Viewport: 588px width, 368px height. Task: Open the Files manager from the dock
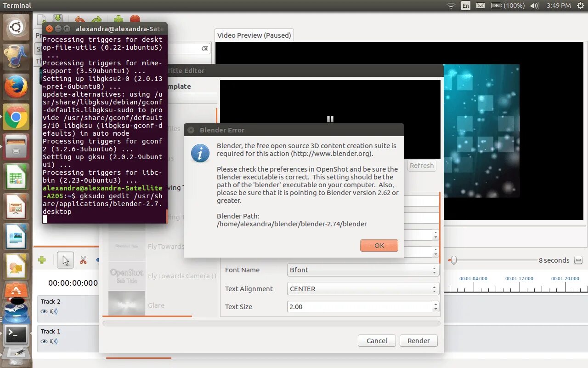pos(16,147)
